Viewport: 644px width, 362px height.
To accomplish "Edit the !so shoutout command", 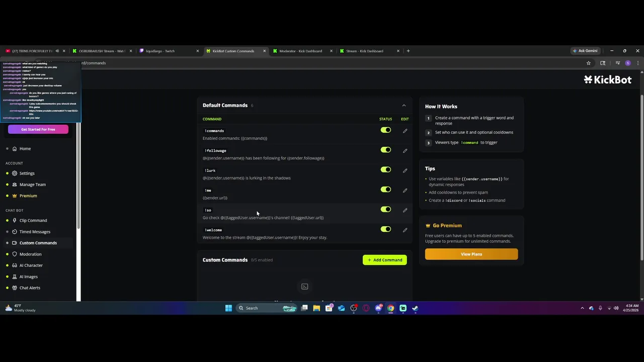I will [405, 210].
